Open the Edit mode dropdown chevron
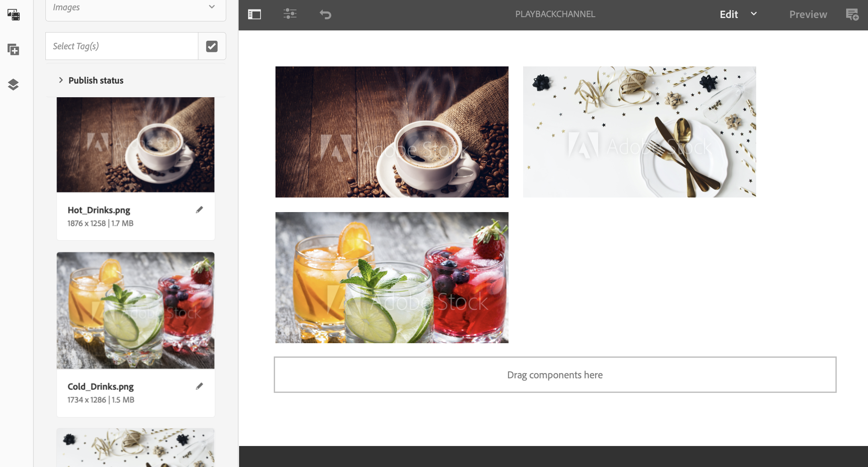The height and width of the screenshot is (467, 868). tap(754, 14)
